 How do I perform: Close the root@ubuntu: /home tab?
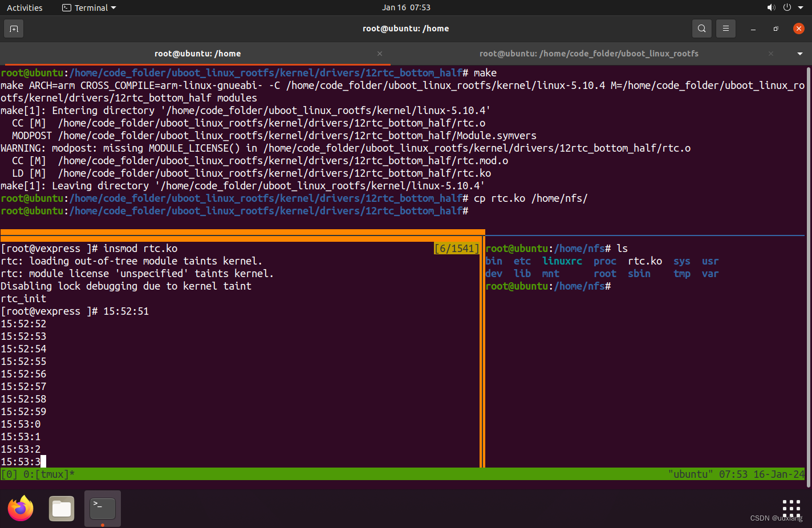[x=380, y=54]
